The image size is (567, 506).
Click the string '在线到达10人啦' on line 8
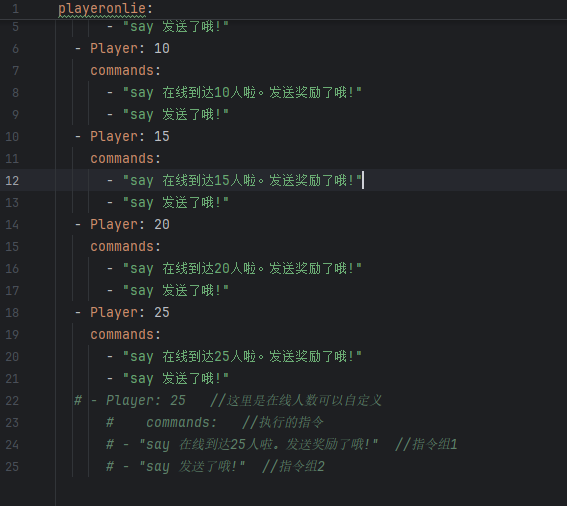point(209,93)
